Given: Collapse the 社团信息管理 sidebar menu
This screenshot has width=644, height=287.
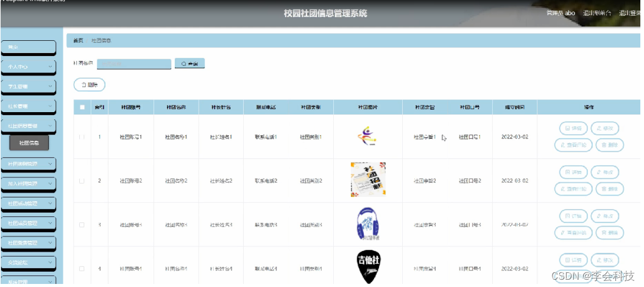Looking at the screenshot, I should 29,126.
